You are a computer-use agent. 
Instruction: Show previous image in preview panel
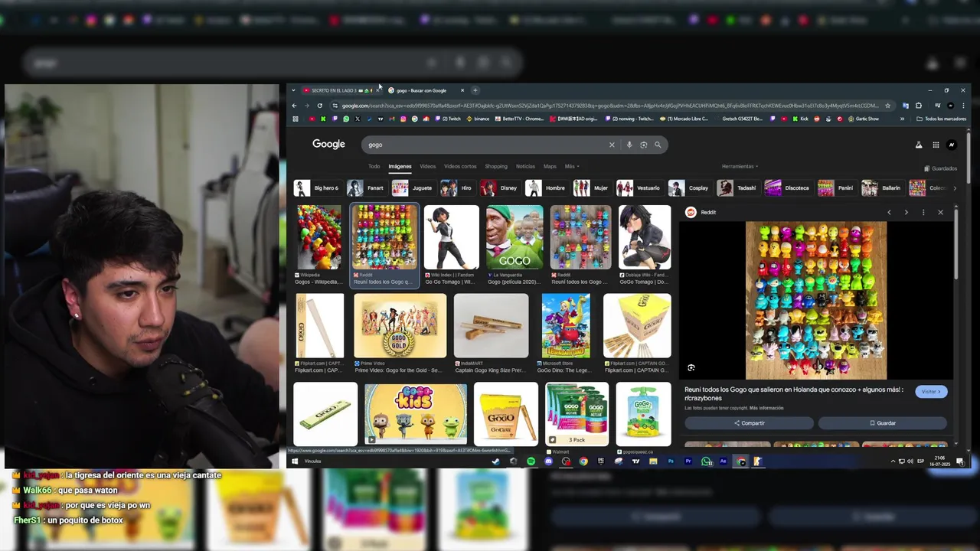pyautogui.click(x=889, y=212)
